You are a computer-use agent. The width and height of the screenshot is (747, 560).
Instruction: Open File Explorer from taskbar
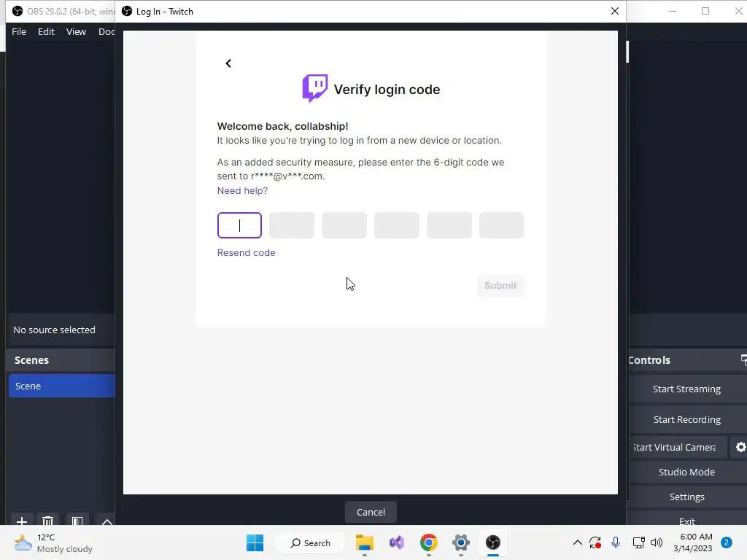365,542
